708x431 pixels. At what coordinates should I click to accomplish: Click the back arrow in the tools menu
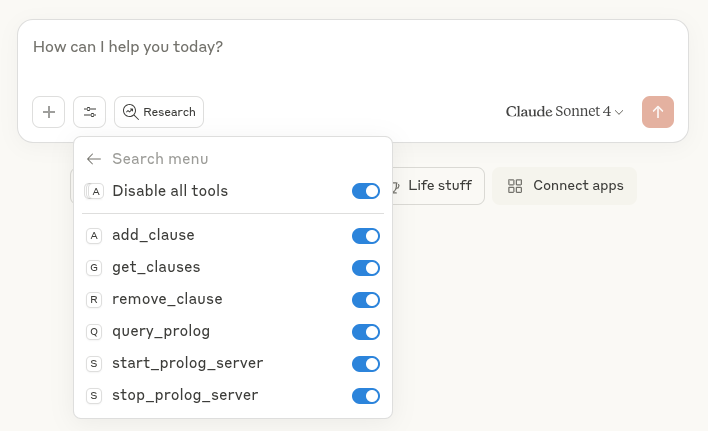[93, 159]
